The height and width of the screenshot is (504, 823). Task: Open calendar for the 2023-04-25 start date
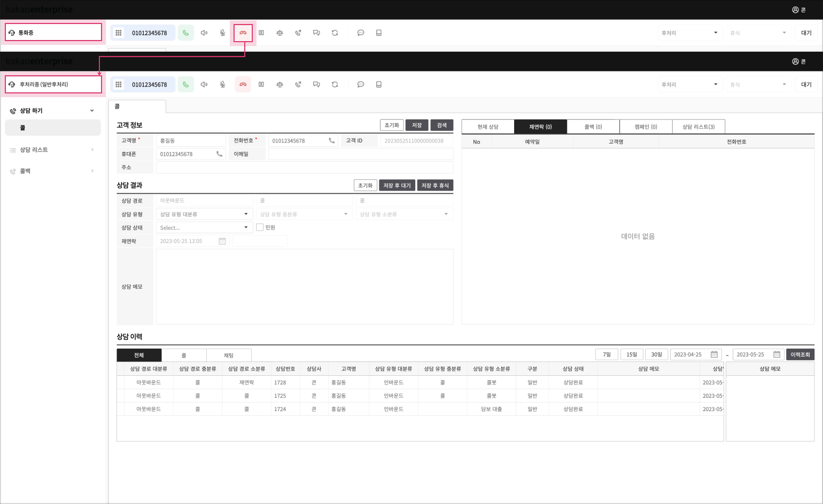pos(714,355)
